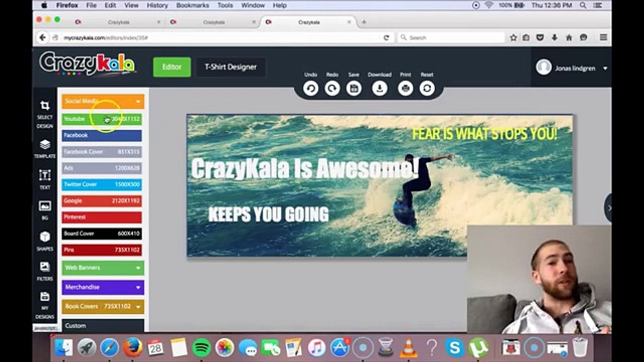Choose Pins 735X1102 size

[102, 250]
